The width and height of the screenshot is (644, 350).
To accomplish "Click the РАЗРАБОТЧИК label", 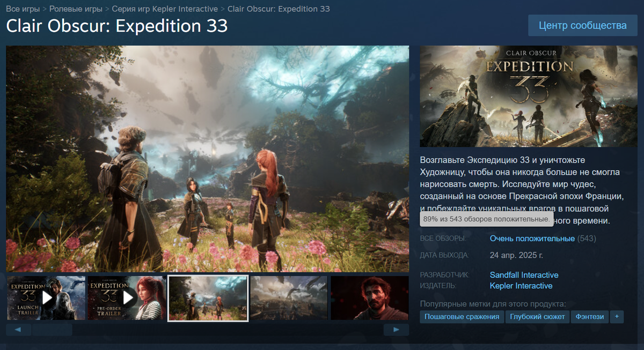I will click(x=445, y=275).
